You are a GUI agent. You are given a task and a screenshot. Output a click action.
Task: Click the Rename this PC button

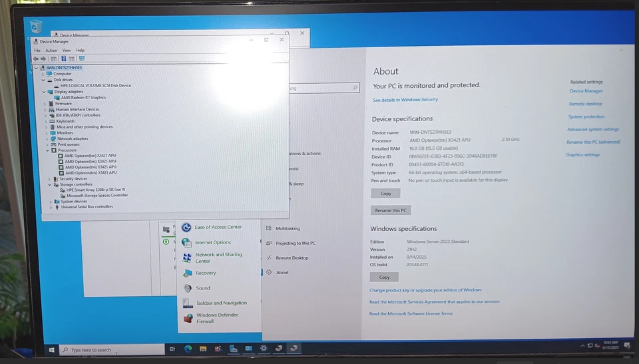pyautogui.click(x=391, y=210)
